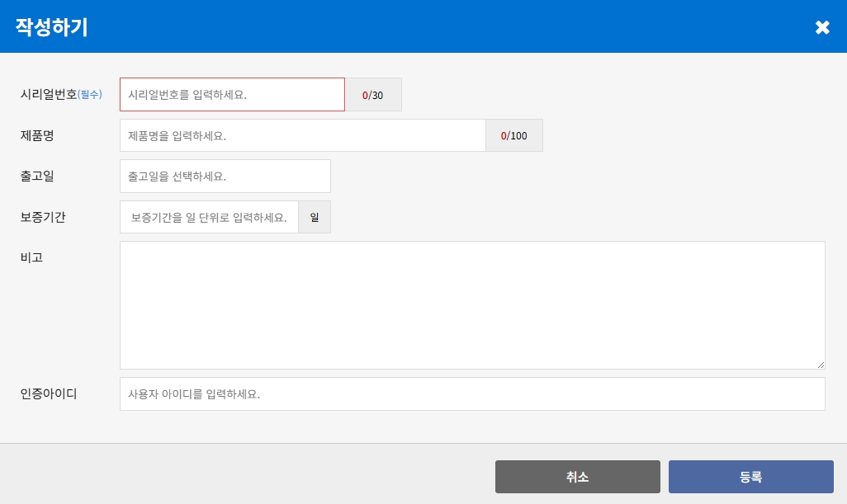The height and width of the screenshot is (504, 847).
Task: Click the 0/100 character counter
Action: coord(513,135)
